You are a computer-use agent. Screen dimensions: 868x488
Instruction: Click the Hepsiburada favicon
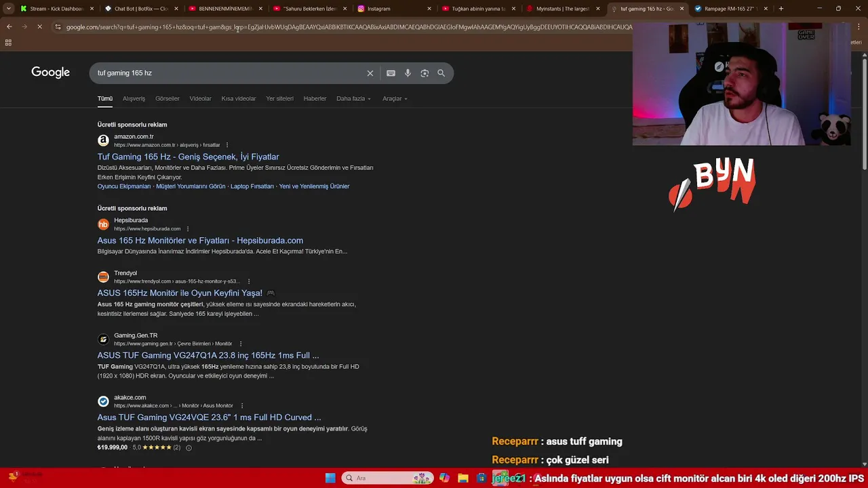coord(103,224)
